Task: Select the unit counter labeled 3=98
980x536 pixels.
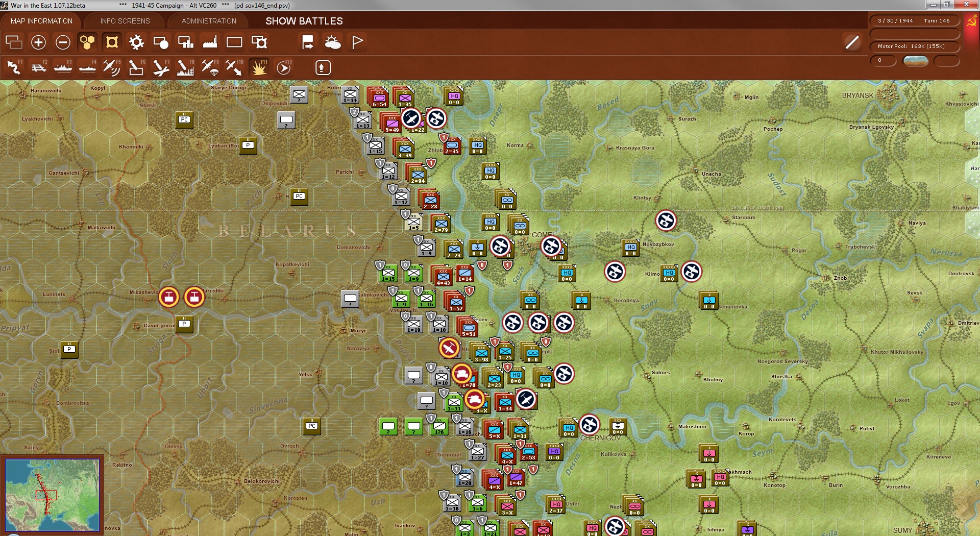Action: click(481, 352)
